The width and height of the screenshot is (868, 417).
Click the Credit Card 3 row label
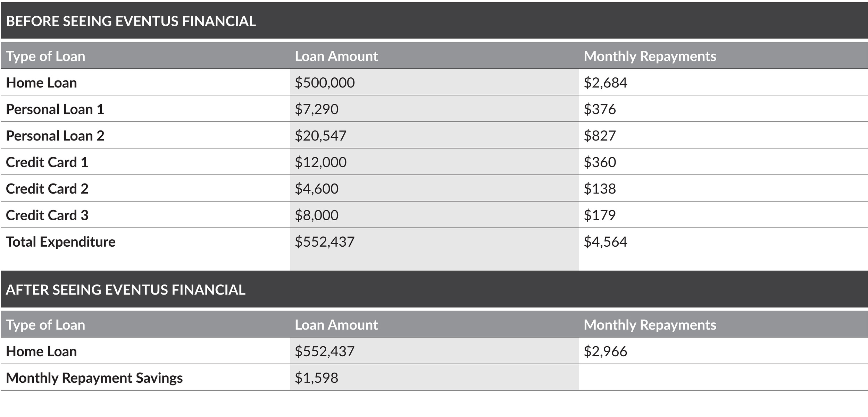click(47, 215)
